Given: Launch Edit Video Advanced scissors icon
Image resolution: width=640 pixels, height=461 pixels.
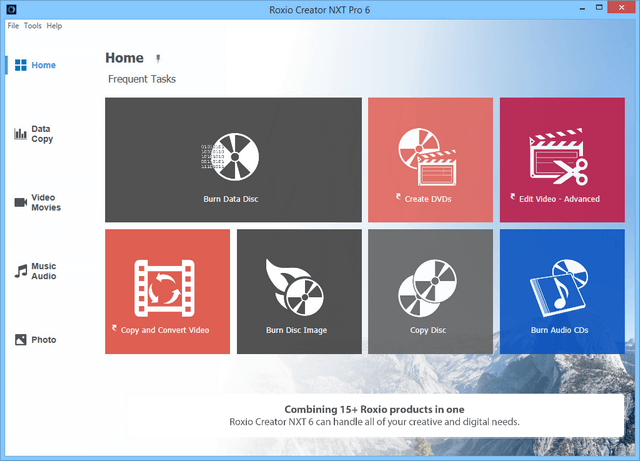Looking at the screenshot, I should [x=559, y=157].
